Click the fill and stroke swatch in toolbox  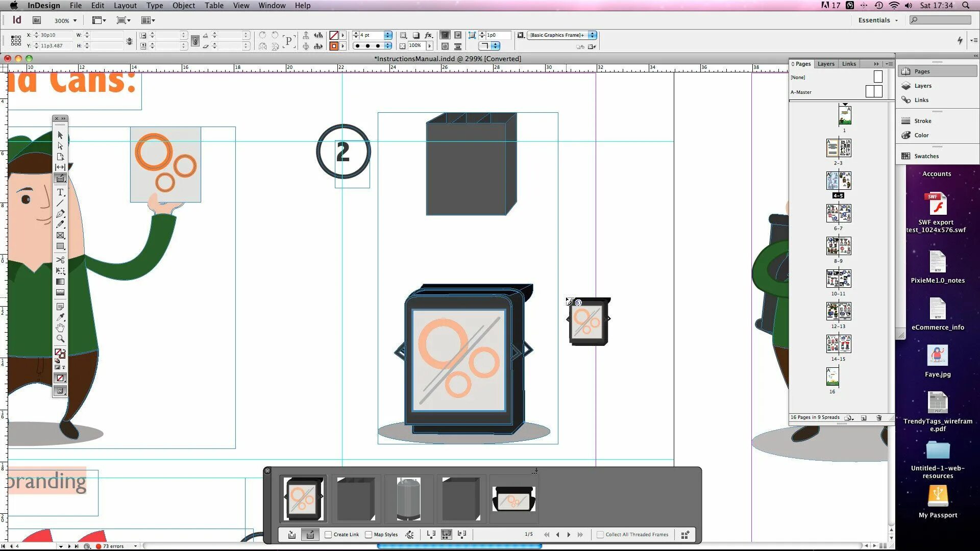click(x=59, y=353)
